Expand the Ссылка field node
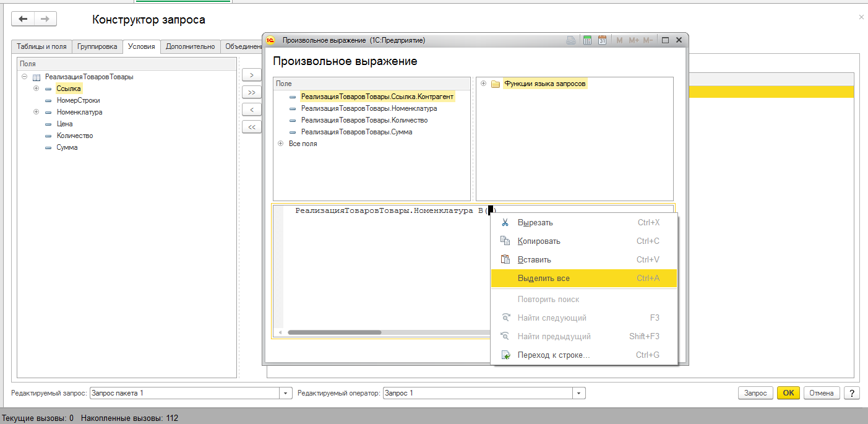This screenshot has width=868, height=424. [x=36, y=89]
